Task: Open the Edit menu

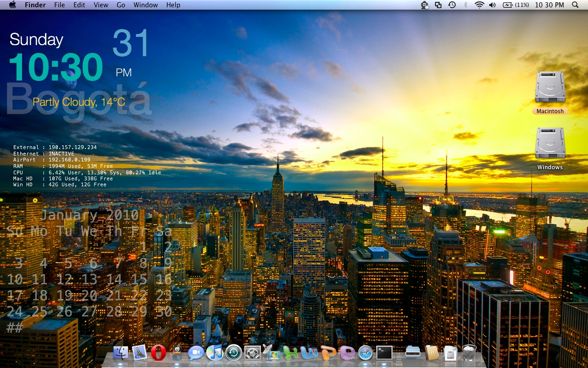Action: pyautogui.click(x=79, y=5)
